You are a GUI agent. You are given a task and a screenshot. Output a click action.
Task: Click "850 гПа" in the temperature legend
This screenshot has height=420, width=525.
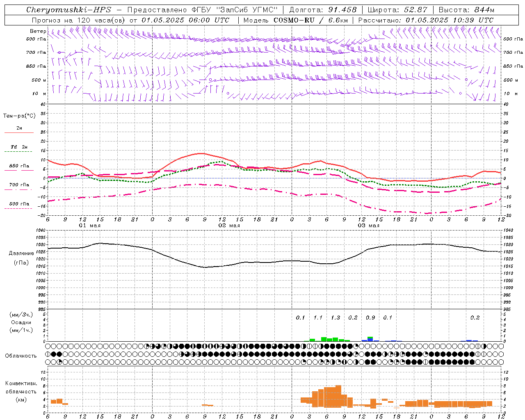(19, 166)
